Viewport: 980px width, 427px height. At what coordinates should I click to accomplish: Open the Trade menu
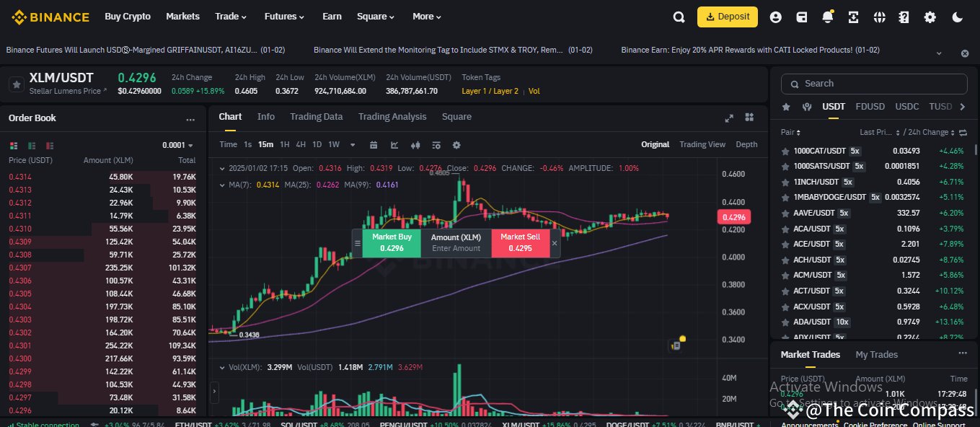(x=231, y=17)
